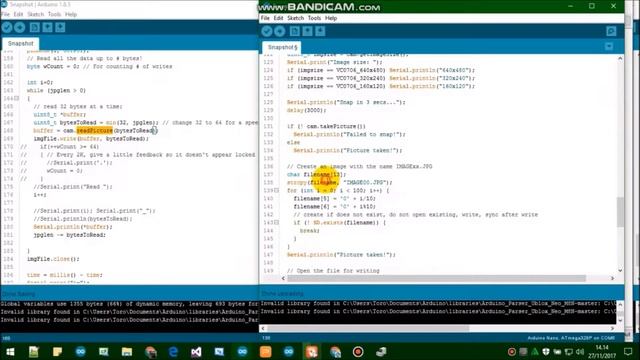Click 'Done Saving' status in left window
Screen dimensions: 640x360
pos(18,294)
